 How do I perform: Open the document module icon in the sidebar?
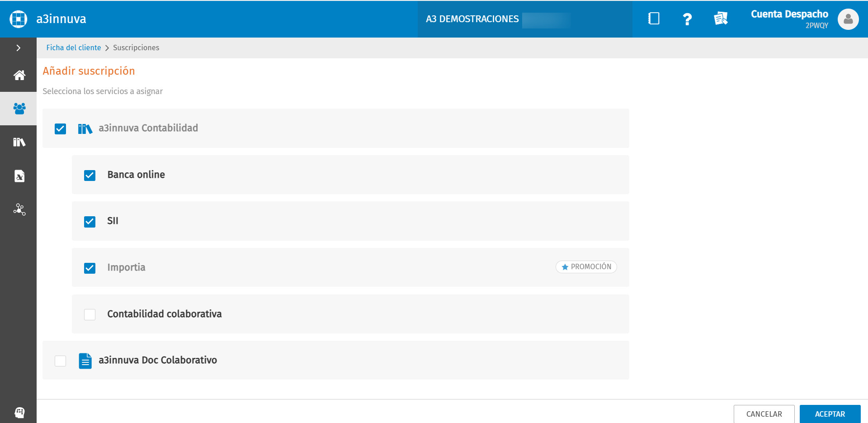click(x=19, y=176)
